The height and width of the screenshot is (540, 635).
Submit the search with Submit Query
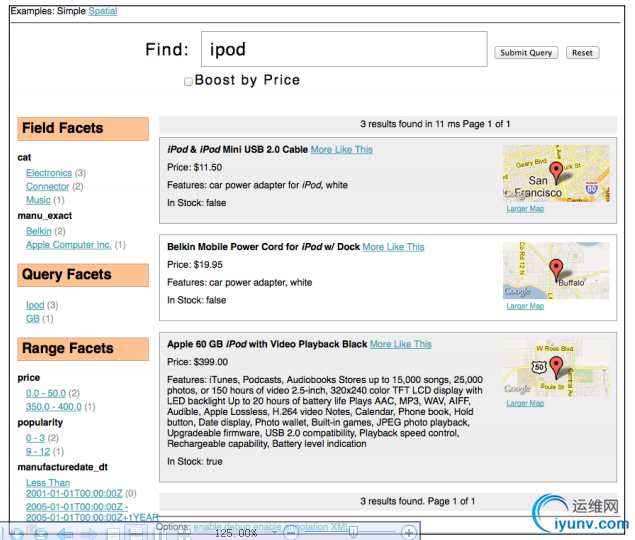click(526, 53)
